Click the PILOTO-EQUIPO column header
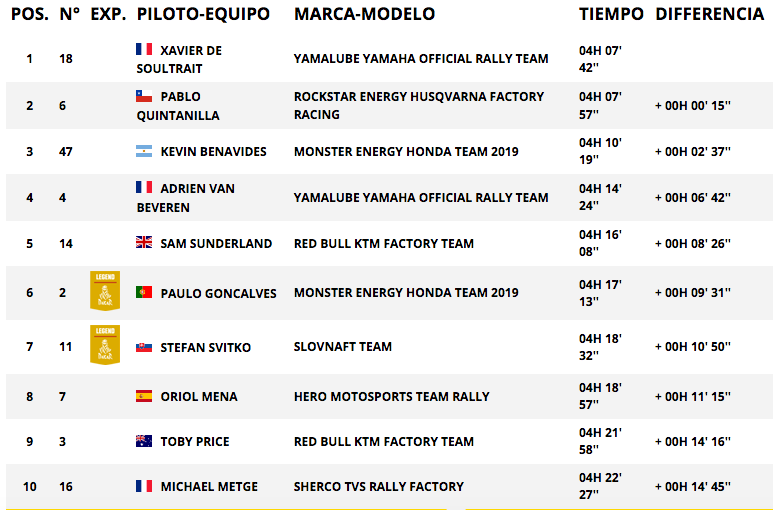 click(x=203, y=14)
